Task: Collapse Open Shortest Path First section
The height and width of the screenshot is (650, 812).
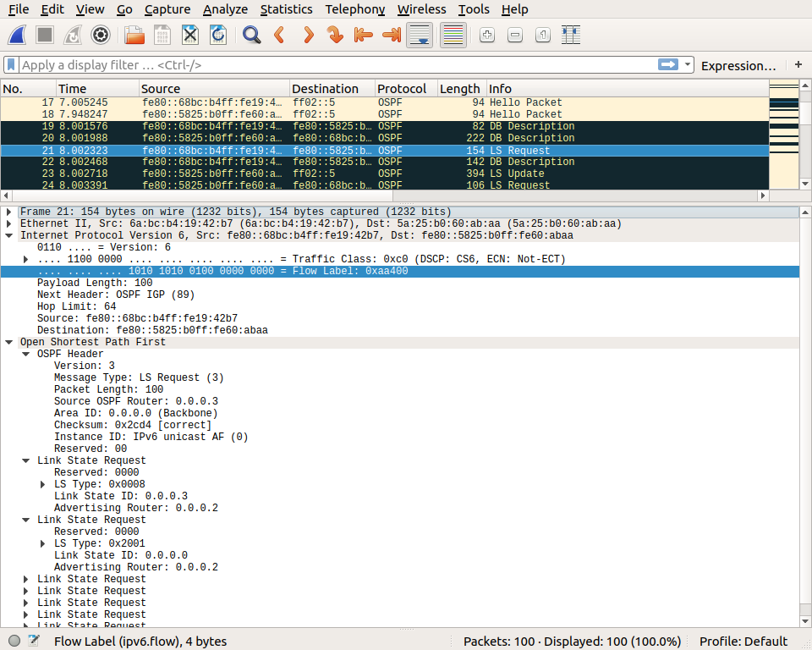Action: [8, 342]
